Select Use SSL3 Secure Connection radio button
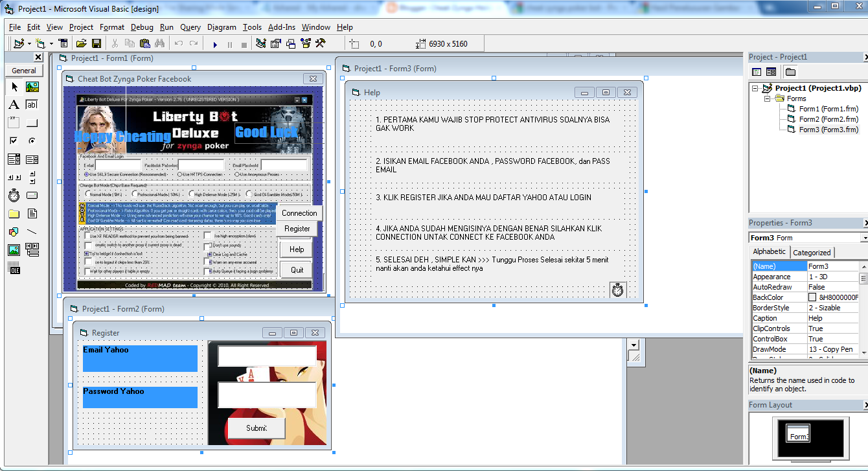The height and width of the screenshot is (471, 868). tap(87, 175)
